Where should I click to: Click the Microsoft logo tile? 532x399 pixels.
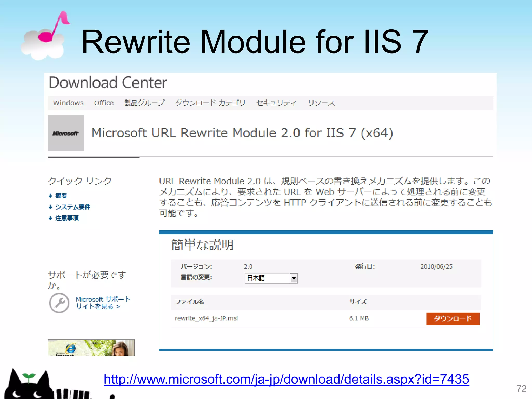tap(66, 133)
